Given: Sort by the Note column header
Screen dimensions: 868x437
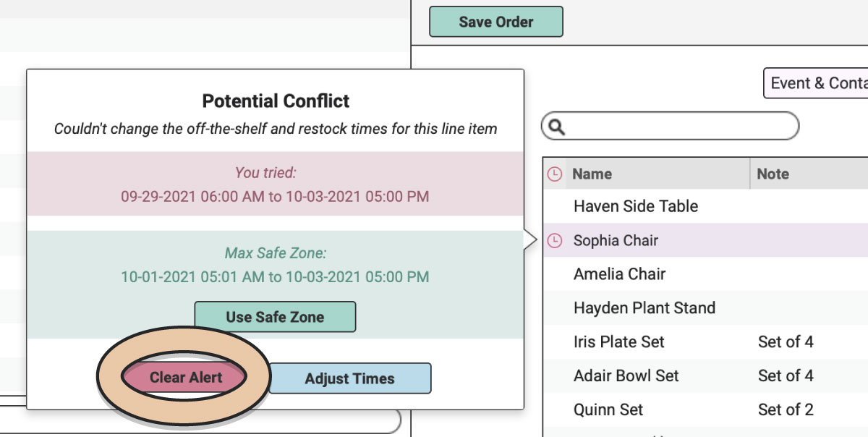Looking at the screenshot, I should (x=773, y=174).
